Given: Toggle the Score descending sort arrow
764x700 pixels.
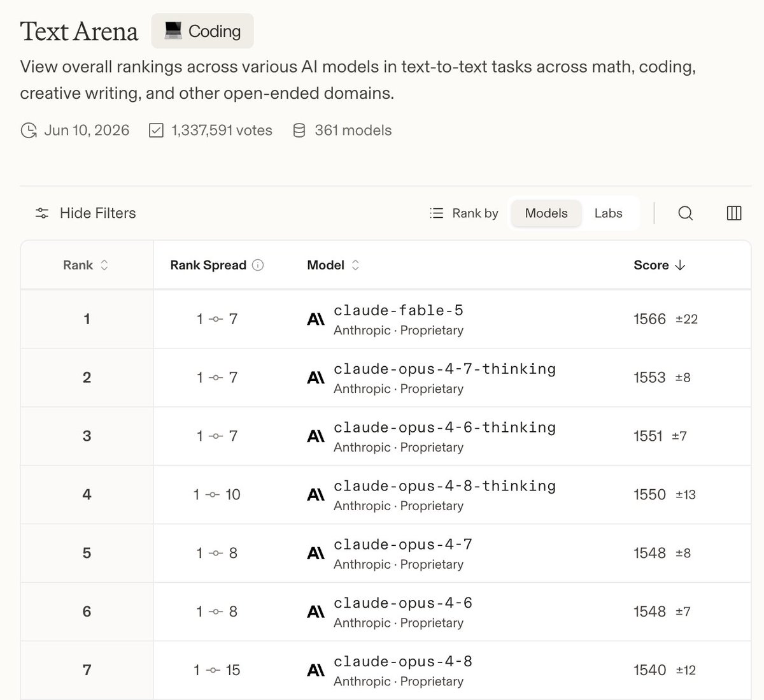Looking at the screenshot, I should pyautogui.click(x=680, y=265).
